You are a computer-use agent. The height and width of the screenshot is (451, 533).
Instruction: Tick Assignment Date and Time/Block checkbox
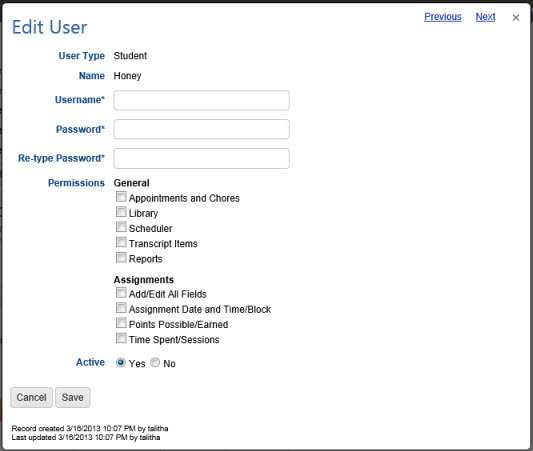[121, 308]
